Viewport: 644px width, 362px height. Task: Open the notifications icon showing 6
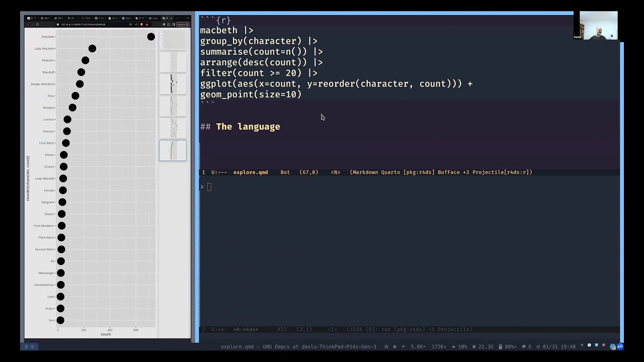click(x=527, y=346)
